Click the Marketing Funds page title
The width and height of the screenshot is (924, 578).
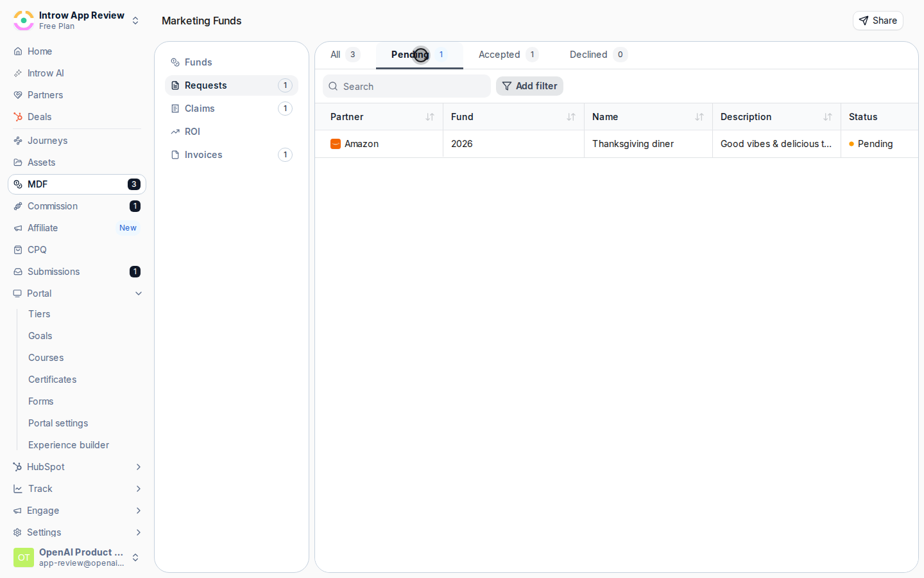coord(201,21)
